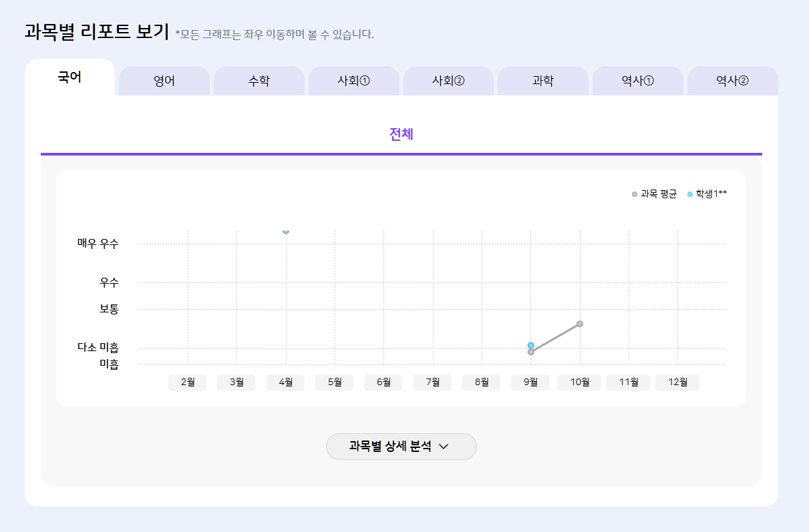The width and height of the screenshot is (809, 532).
Task: Click the 9월 month label
Action: [x=530, y=382]
